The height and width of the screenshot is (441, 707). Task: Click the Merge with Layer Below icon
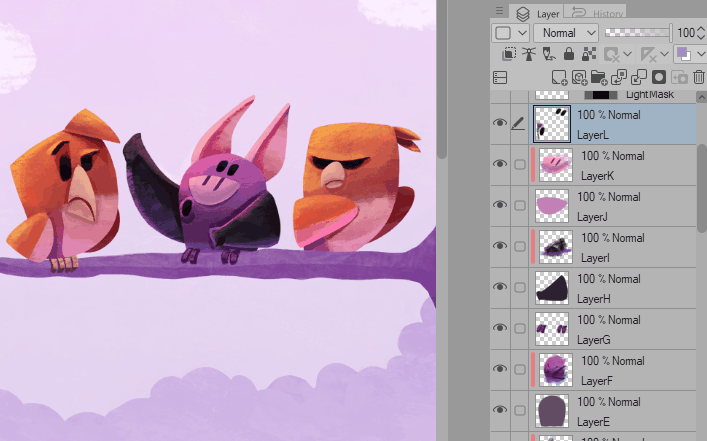pos(639,77)
